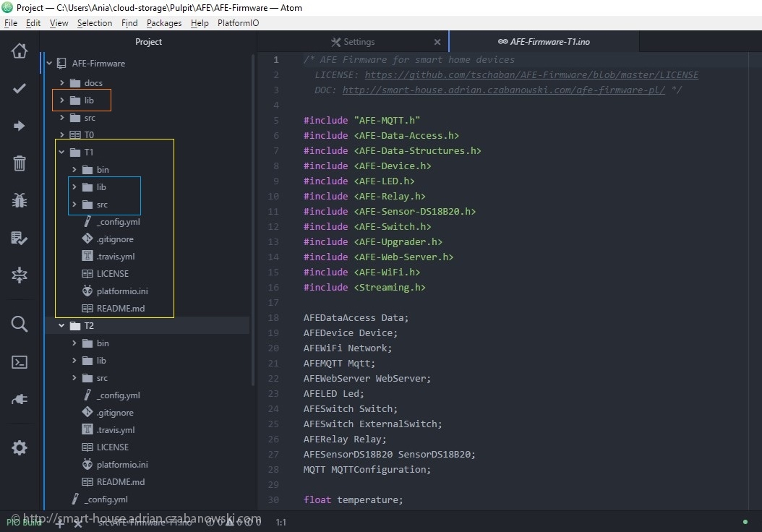Open platformio.ini inside T2
Viewport: 762px width, 532px height.
point(122,465)
